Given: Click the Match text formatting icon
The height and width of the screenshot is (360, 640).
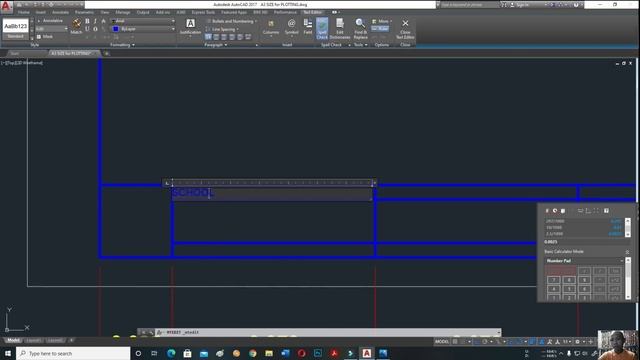Looking at the screenshot, I should click(x=76, y=26).
